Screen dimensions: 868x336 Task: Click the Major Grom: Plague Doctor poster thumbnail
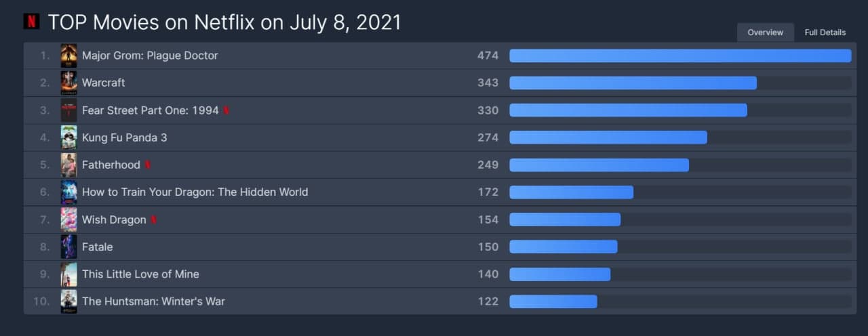coord(68,56)
